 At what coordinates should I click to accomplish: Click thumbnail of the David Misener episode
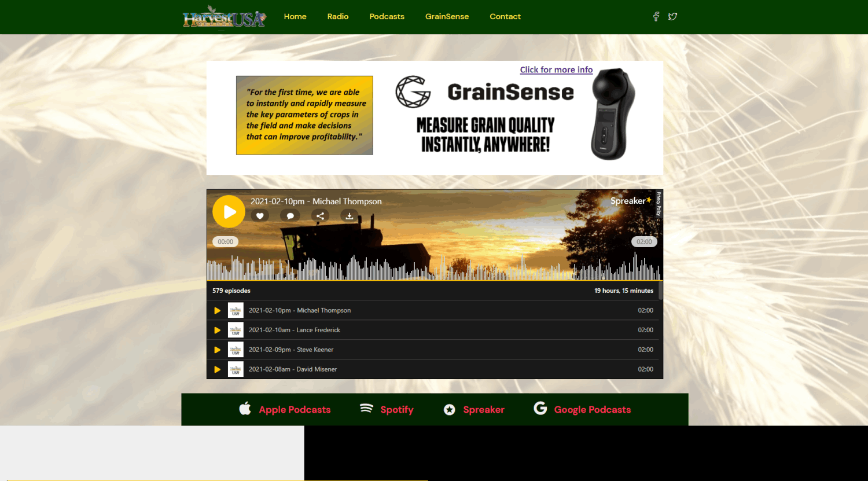pos(236,369)
